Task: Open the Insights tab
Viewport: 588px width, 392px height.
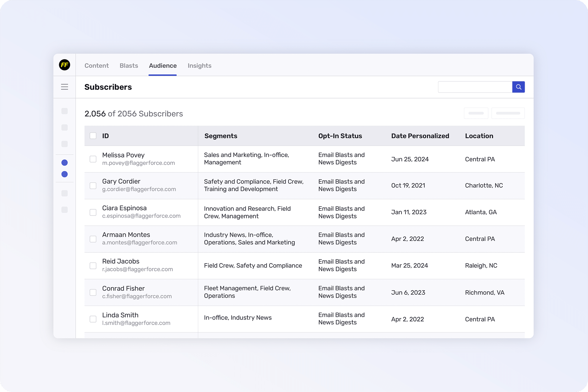Action: coord(200,66)
